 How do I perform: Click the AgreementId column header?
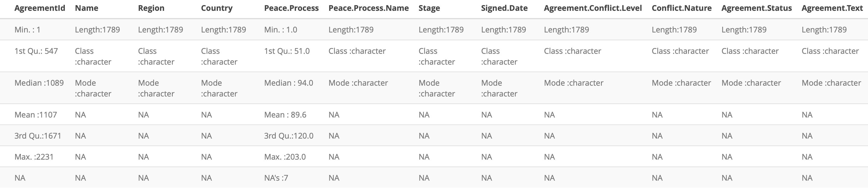(40, 8)
